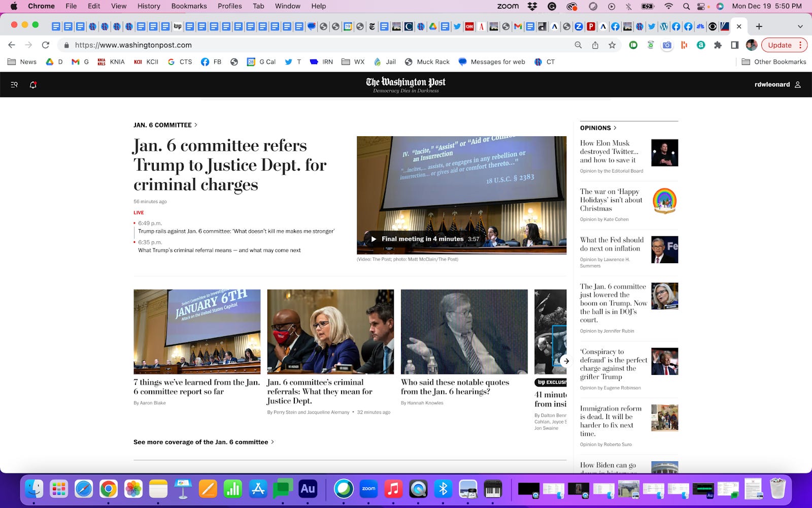Click the zoom magnifier icon in the address bar
Viewport: 812px width, 508px height.
point(578,45)
